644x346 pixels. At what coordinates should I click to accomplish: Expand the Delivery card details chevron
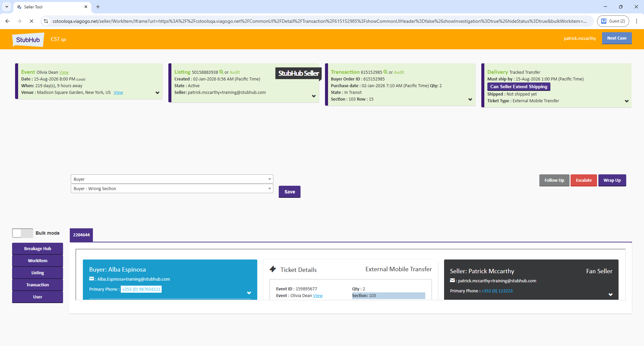[x=627, y=101]
